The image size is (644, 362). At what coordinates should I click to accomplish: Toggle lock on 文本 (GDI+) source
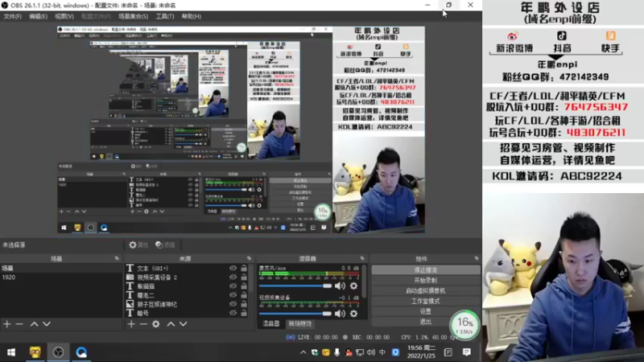[244, 268]
